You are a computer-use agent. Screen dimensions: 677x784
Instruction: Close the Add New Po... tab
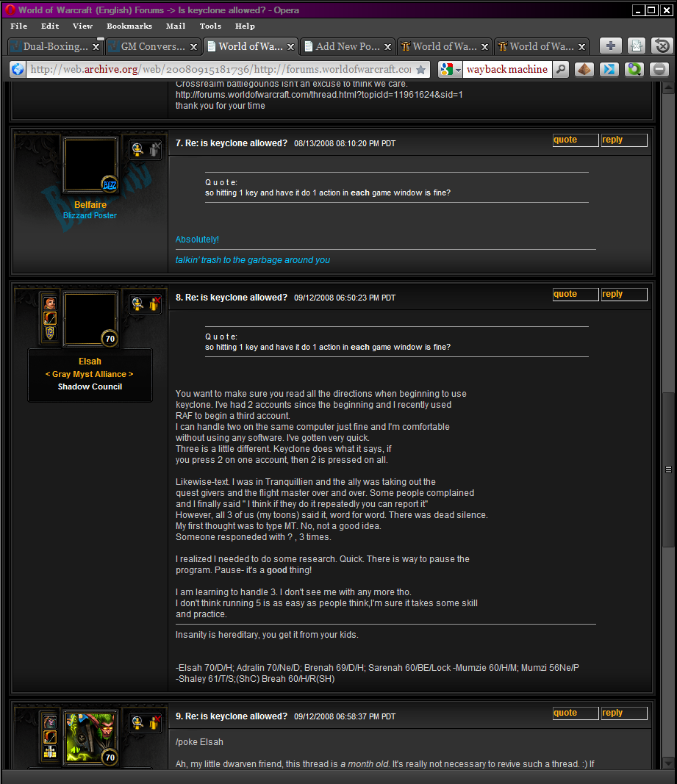point(388,47)
